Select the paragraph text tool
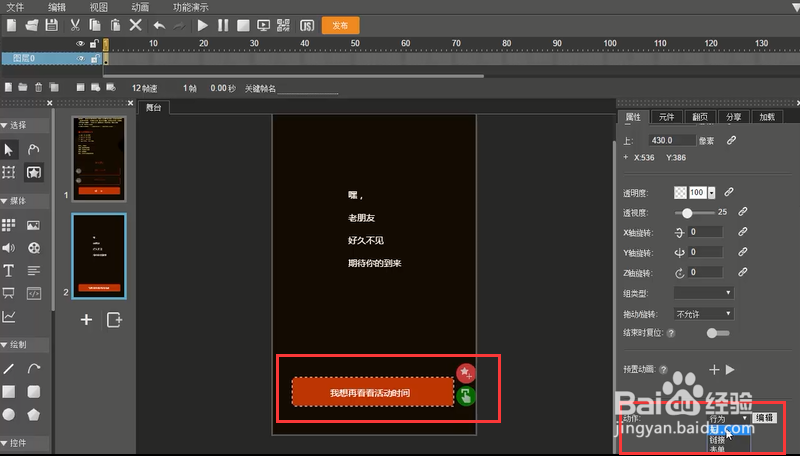 pyautogui.click(x=34, y=270)
